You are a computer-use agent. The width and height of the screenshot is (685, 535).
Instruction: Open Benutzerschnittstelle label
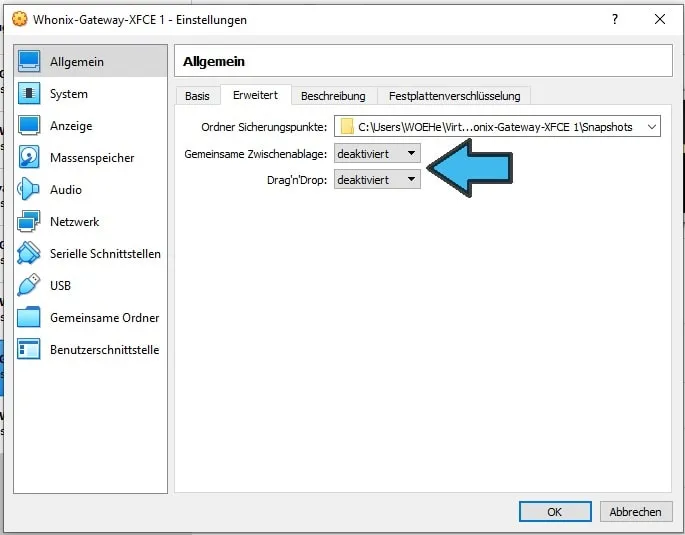click(x=104, y=350)
